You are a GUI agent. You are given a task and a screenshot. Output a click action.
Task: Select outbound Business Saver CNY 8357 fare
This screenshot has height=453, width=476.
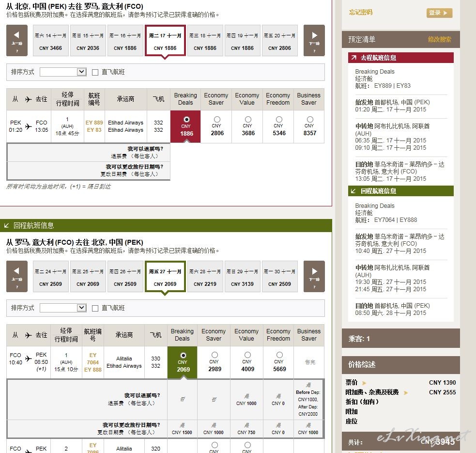coord(310,119)
